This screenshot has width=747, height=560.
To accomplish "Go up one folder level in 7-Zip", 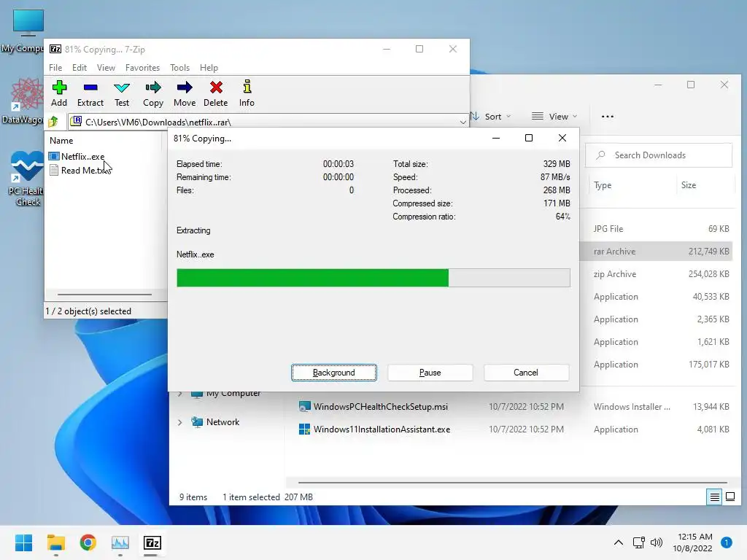I will [53, 122].
